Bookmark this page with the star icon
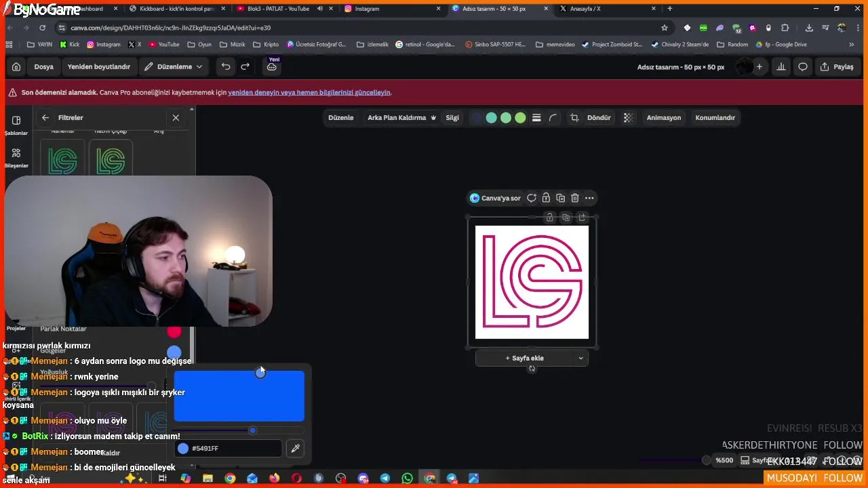This screenshot has height=488, width=868. coord(665,28)
